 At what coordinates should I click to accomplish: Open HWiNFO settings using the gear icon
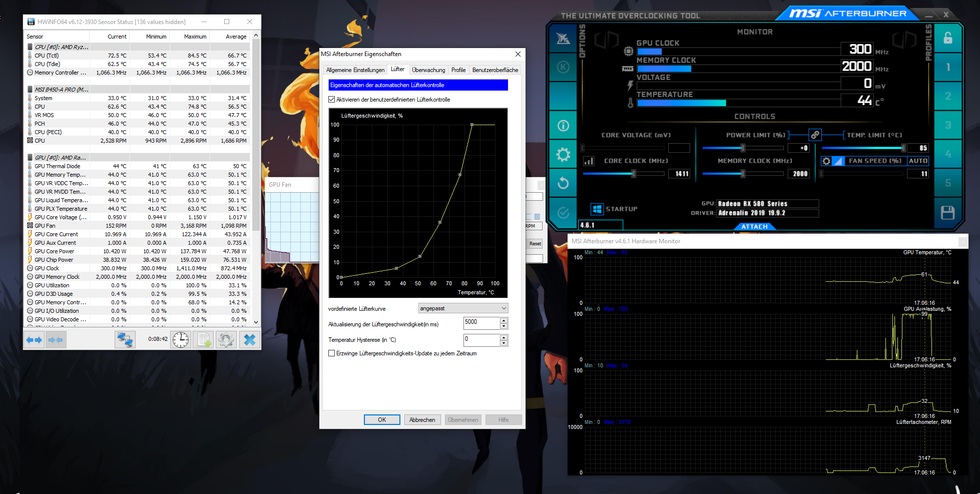(226, 339)
